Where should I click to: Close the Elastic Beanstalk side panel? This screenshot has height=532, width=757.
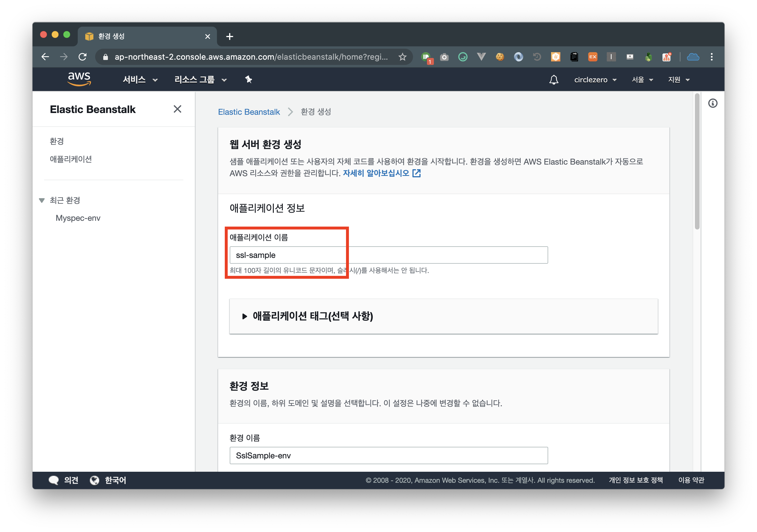(x=178, y=109)
